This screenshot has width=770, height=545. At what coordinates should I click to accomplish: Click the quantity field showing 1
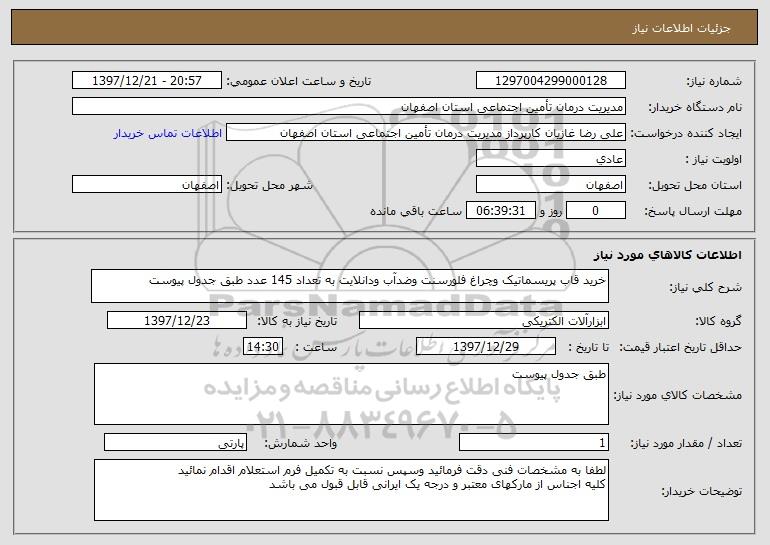534,442
